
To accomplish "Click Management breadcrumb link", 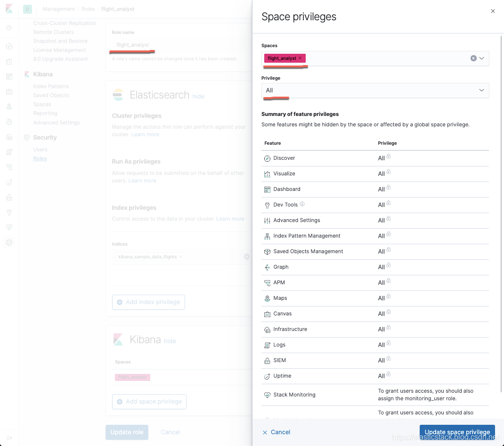I will (58, 9).
